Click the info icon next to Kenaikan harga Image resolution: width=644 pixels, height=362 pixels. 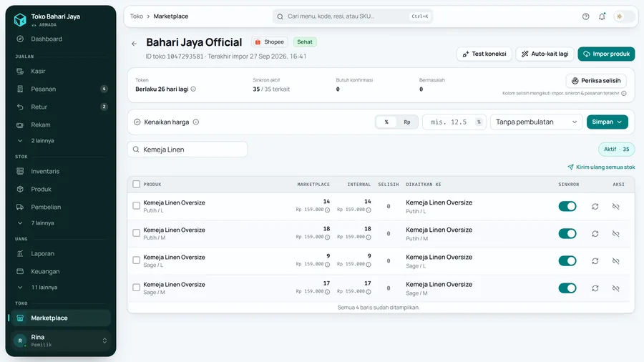196,122
